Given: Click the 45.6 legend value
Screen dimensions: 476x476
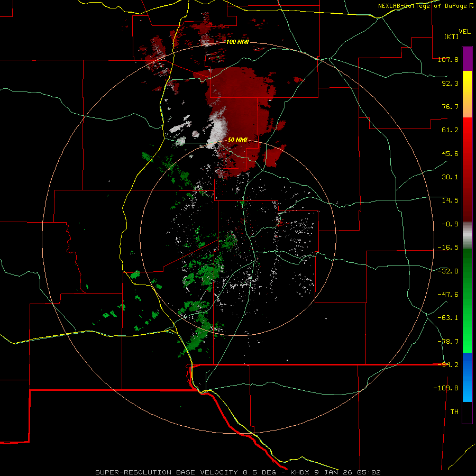Looking at the screenshot, I should coord(450,153).
